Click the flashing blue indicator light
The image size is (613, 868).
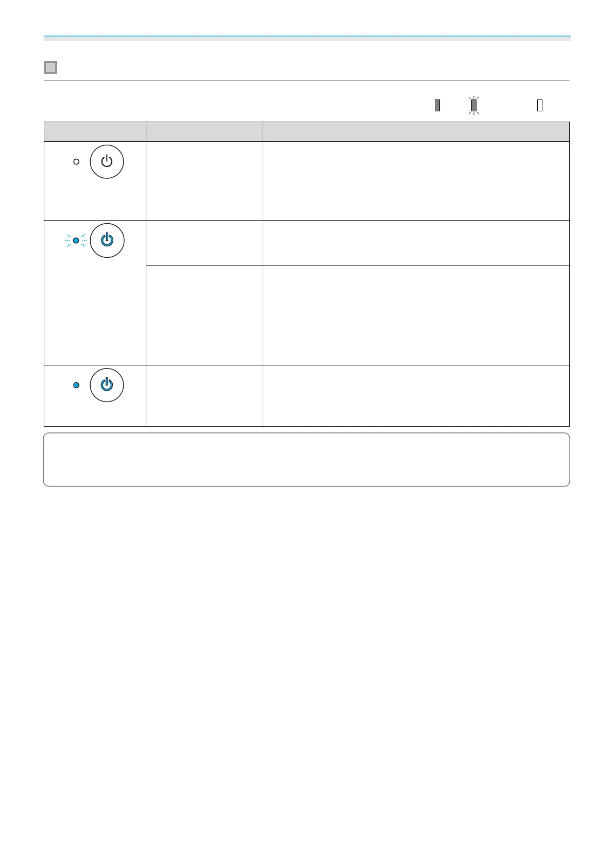coord(76,240)
